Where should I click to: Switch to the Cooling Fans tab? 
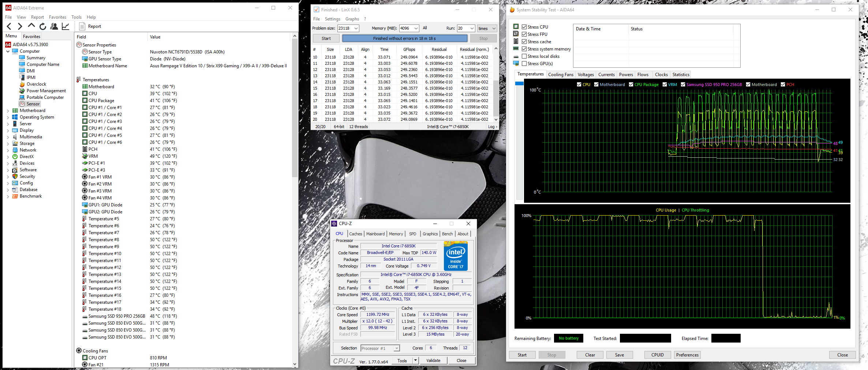(x=561, y=75)
